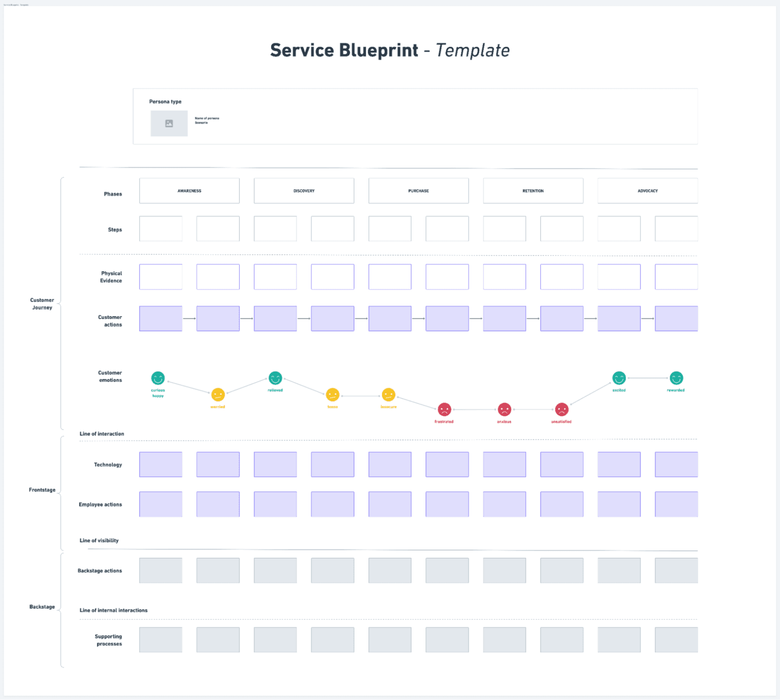Click the "insecure" emoji on the emotions curve
780x700 pixels.
coord(389,394)
